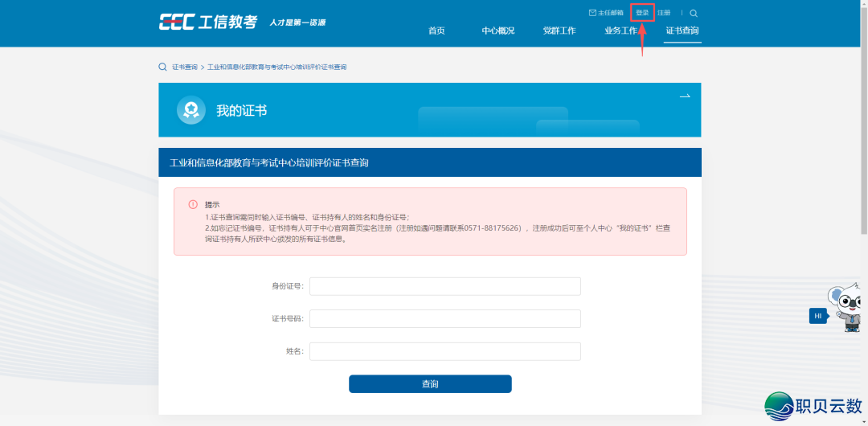Click the 登录 link

(x=642, y=13)
